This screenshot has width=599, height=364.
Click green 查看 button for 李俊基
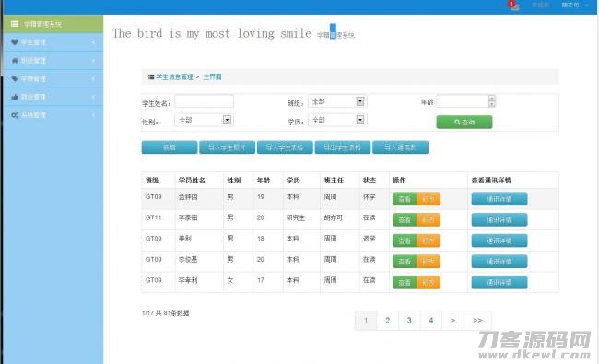405,262
